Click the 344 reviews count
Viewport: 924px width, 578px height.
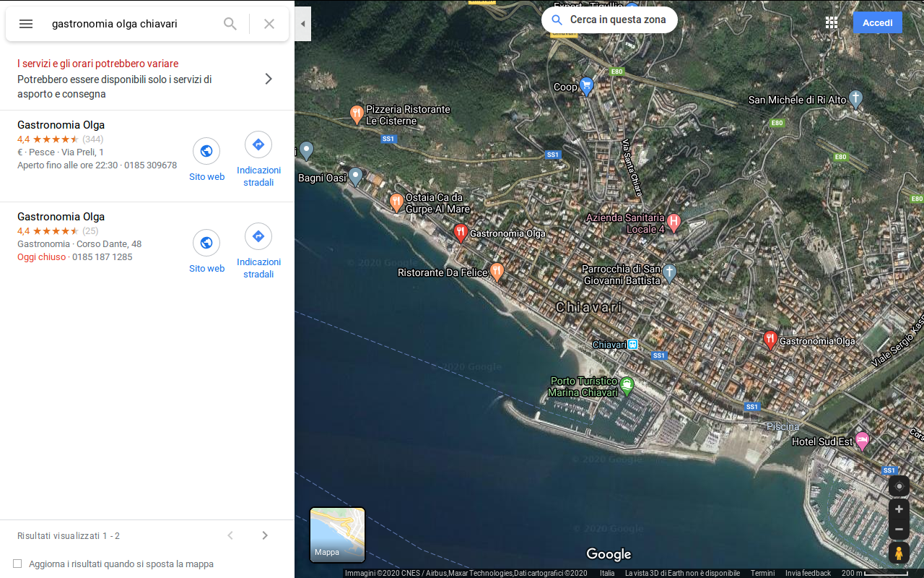(93, 139)
